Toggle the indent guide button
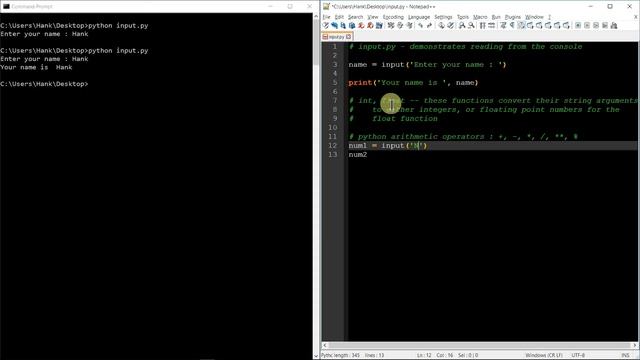 pyautogui.click(x=521, y=25)
